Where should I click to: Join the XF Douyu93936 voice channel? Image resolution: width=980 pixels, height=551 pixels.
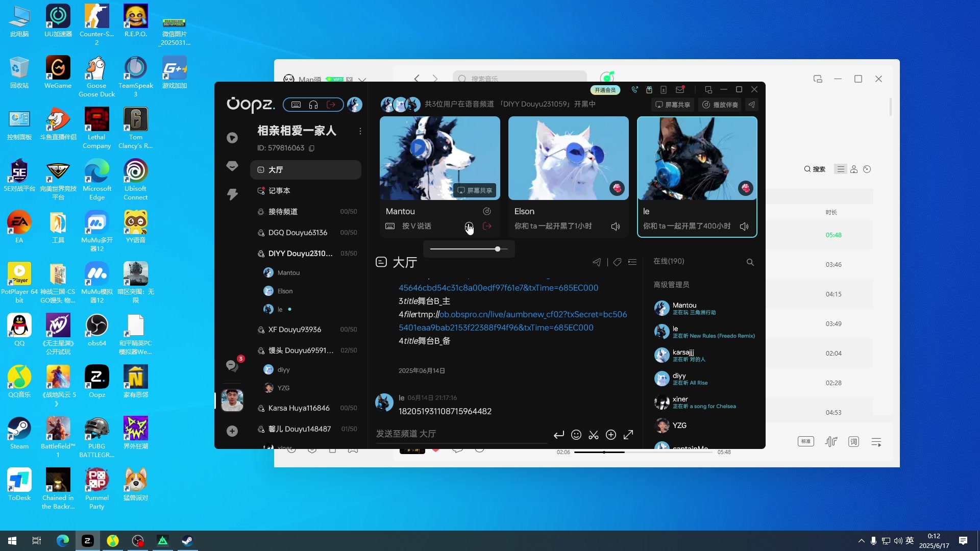click(306, 330)
